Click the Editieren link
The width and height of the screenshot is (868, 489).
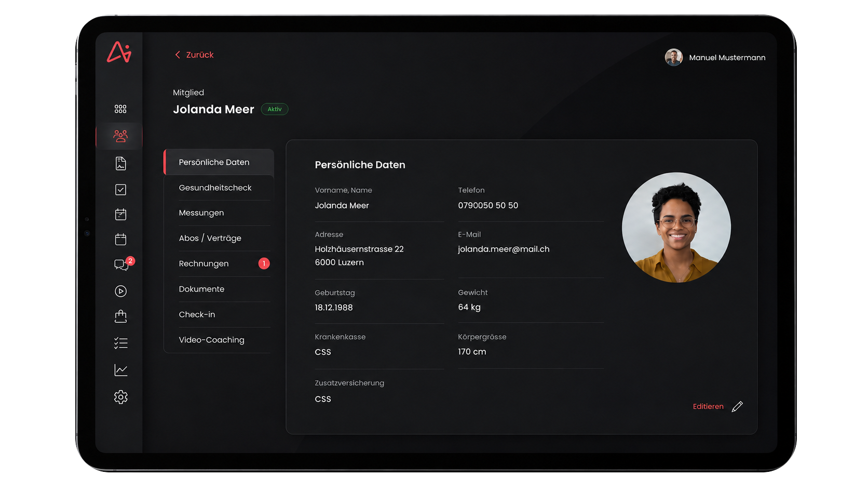708,406
